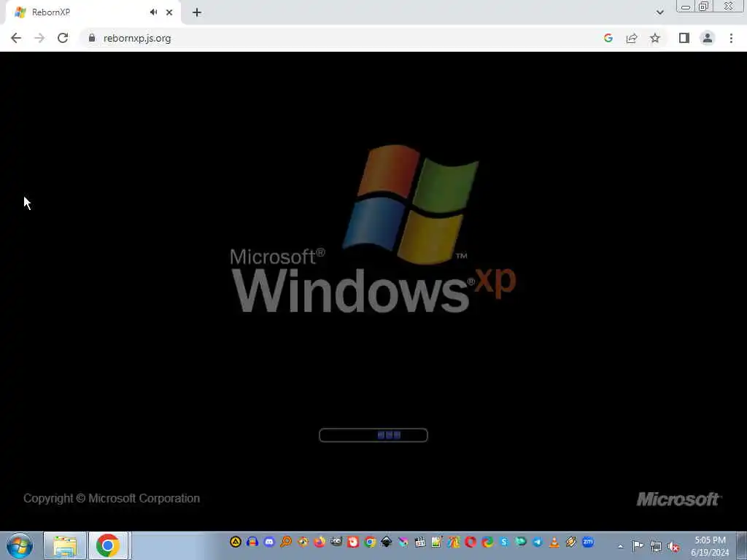This screenshot has width=747, height=560.
Task: Launch Skype from the taskbar
Action: pyautogui.click(x=504, y=542)
